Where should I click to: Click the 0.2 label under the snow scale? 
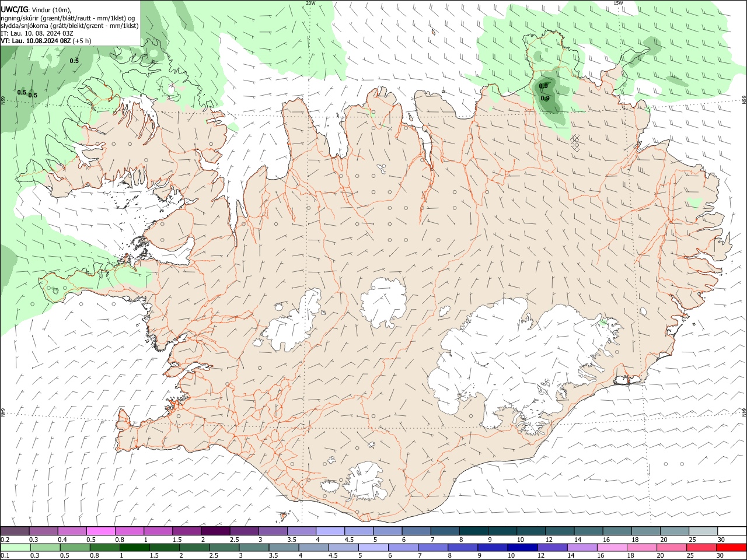pos(5,540)
